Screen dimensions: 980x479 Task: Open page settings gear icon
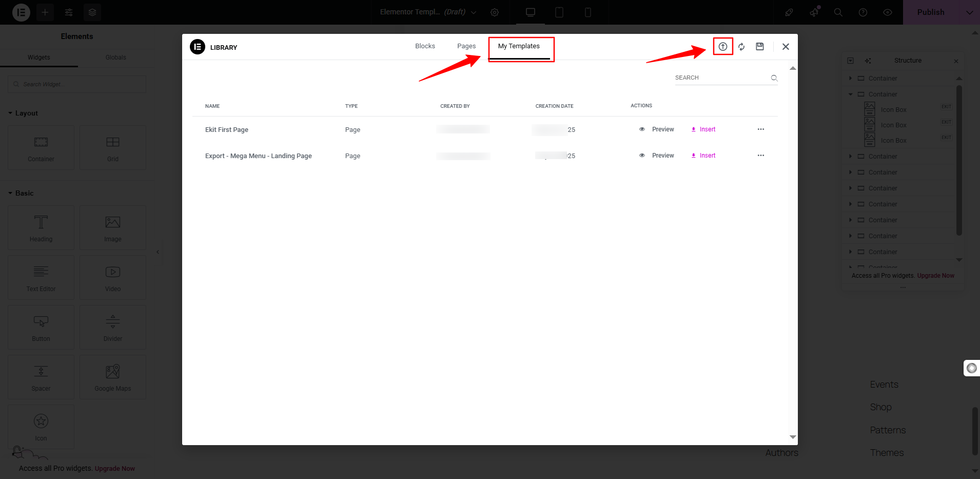(x=495, y=12)
